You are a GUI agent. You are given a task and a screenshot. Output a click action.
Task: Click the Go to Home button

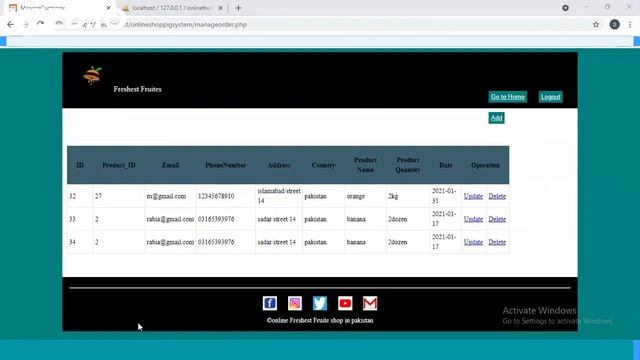point(508,97)
